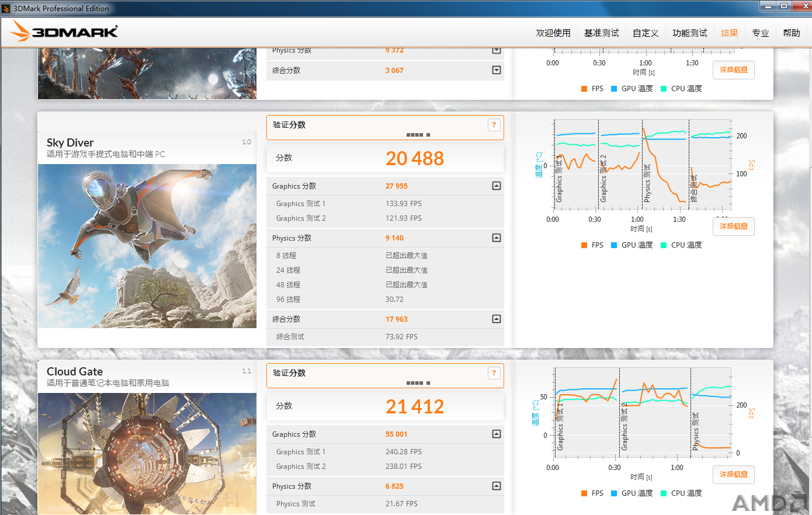Click CPU 温度 green swatch in top chart legend

(664, 89)
